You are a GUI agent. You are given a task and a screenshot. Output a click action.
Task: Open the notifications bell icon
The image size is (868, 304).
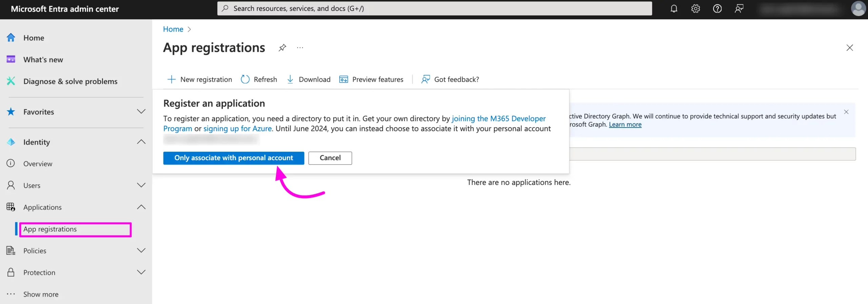click(674, 8)
